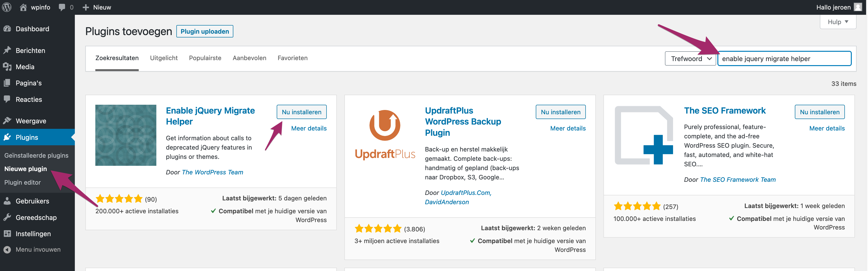
Task: Click the Berichten pushpin icon
Action: 7,51
